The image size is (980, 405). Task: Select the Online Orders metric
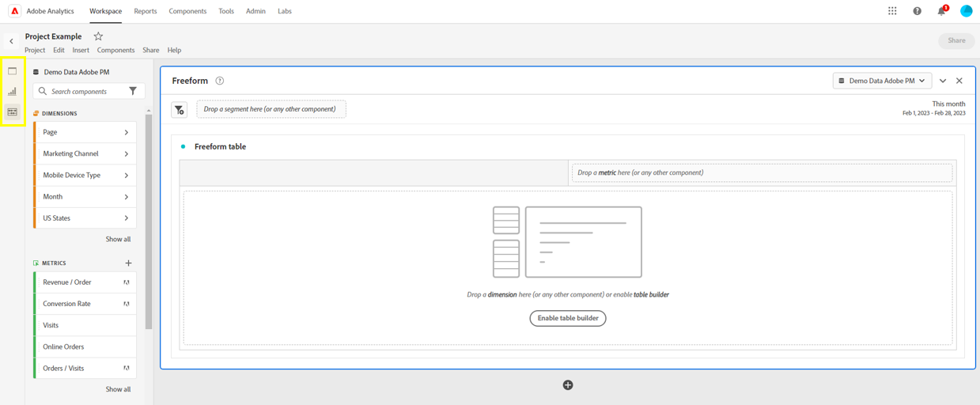coord(85,346)
